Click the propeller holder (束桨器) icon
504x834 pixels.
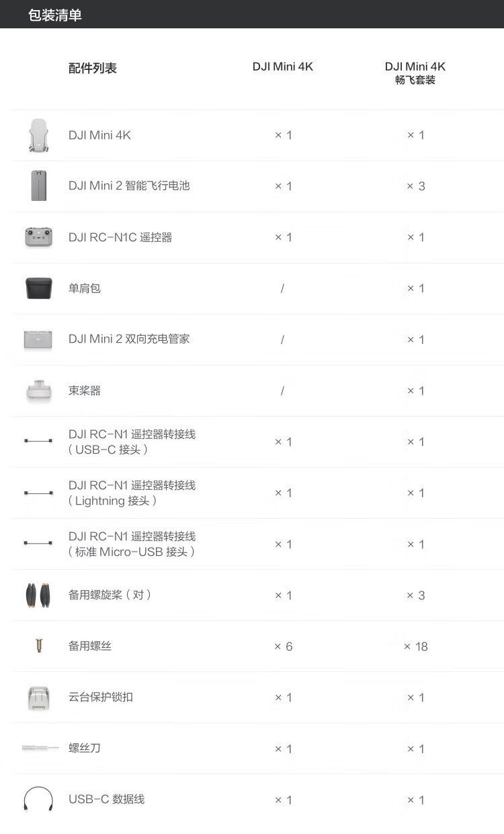click(x=38, y=390)
